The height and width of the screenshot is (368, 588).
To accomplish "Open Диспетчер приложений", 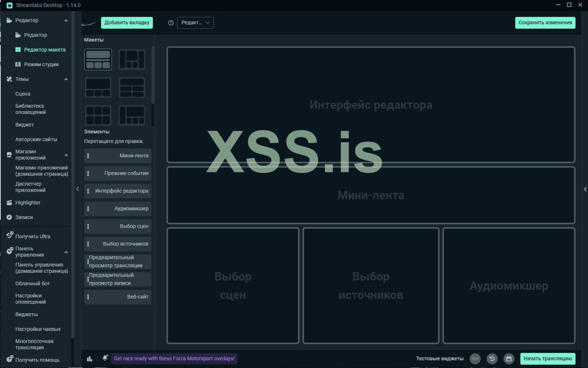I will (x=31, y=187).
